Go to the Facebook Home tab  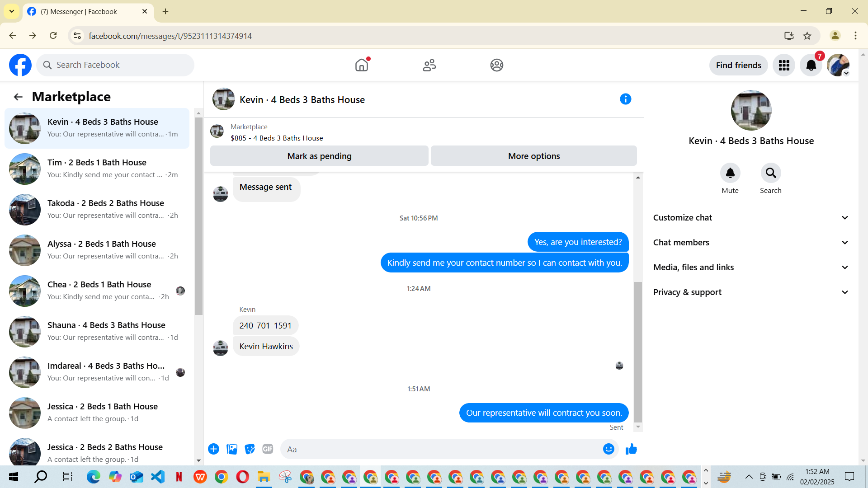(362, 66)
